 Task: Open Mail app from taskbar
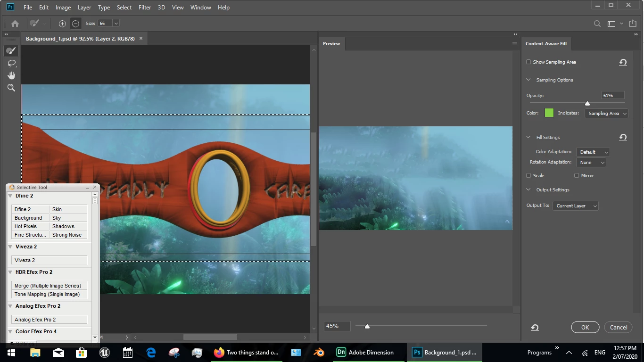[x=58, y=353]
